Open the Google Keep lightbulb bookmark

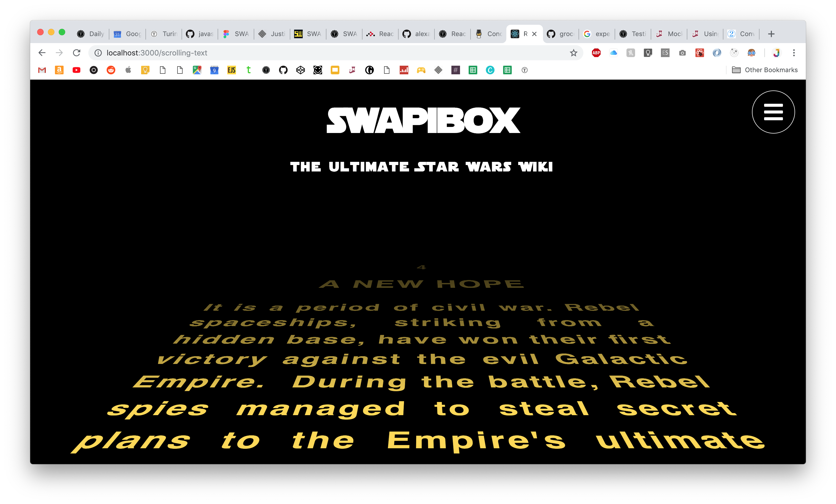(145, 70)
